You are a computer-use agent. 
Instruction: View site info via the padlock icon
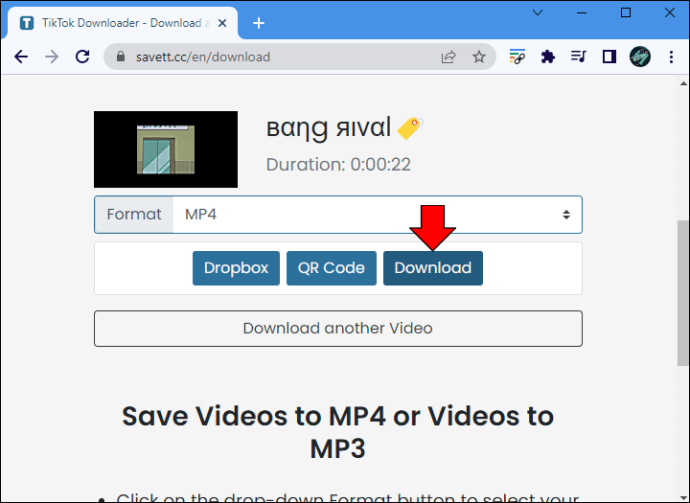click(x=124, y=57)
